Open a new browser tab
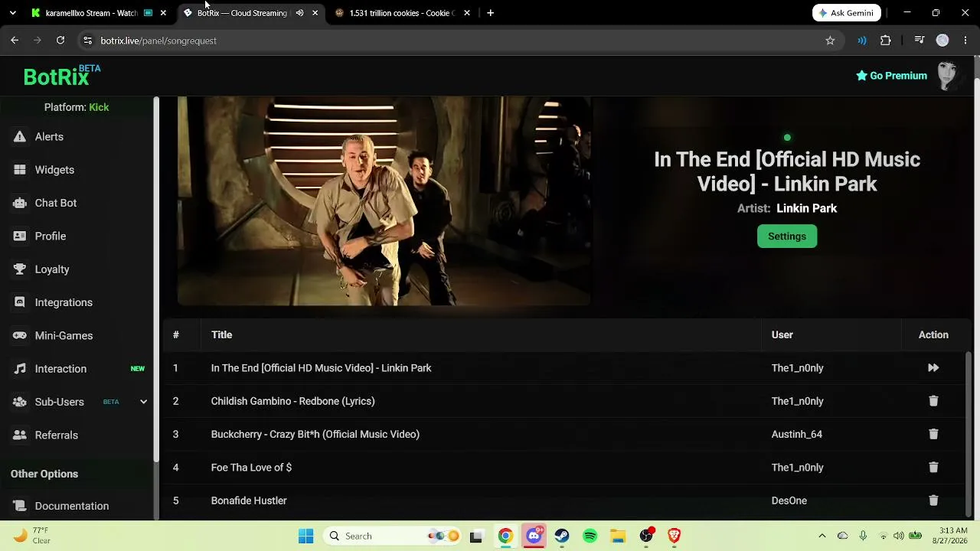This screenshot has width=980, height=551. tap(490, 13)
